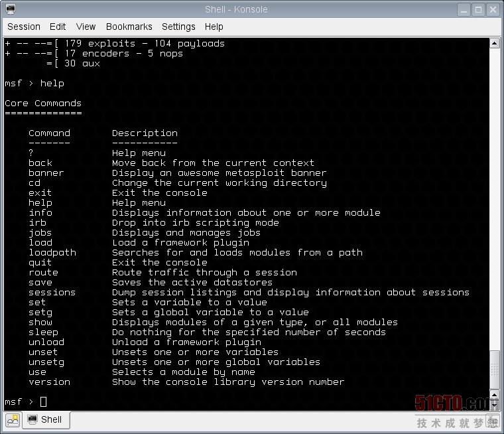This screenshot has width=504, height=434.
Task: Click the 'Description' column header
Action: pyautogui.click(x=145, y=133)
